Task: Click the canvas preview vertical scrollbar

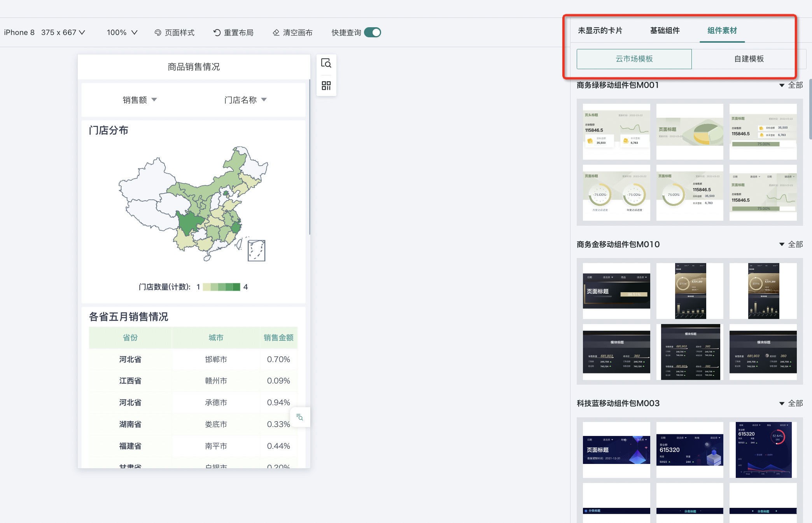Action: 310,157
